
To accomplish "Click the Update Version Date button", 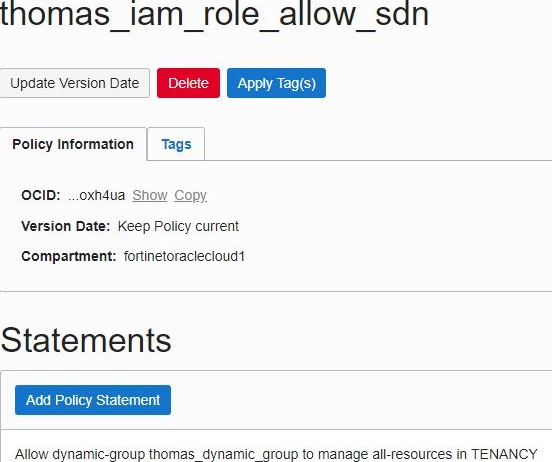I will (75, 83).
